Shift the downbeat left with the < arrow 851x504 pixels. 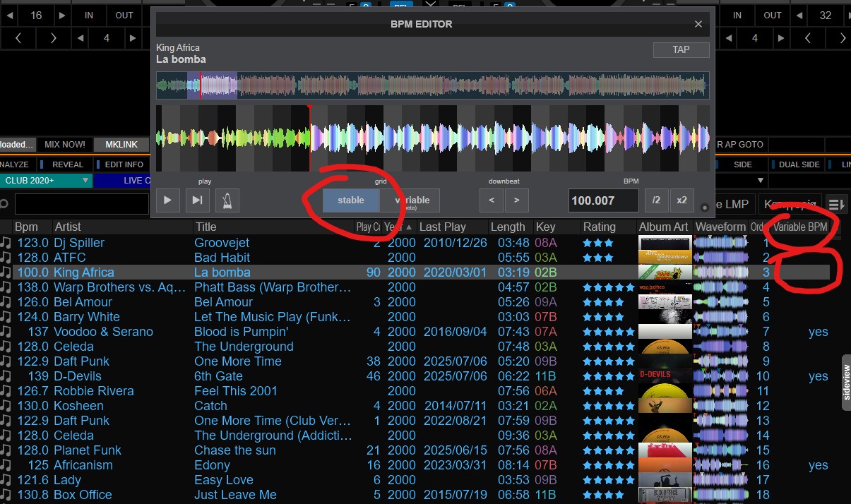point(492,200)
